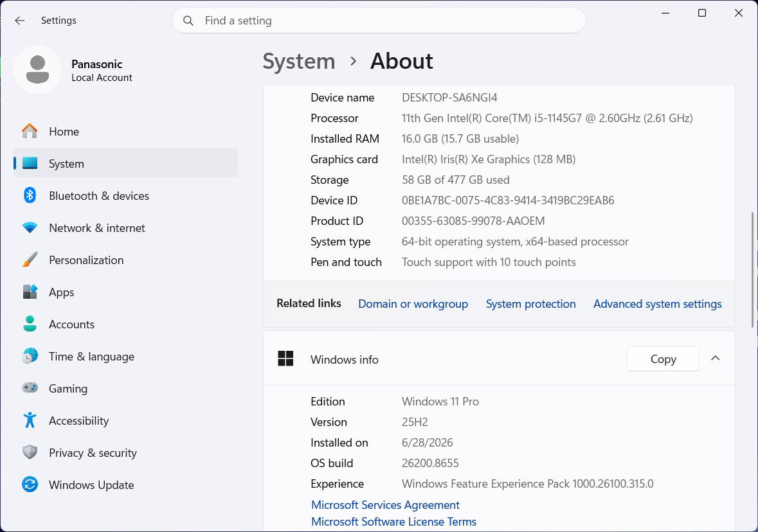The image size is (758, 532).
Task: Click the Windows info heading text
Action: point(344,360)
